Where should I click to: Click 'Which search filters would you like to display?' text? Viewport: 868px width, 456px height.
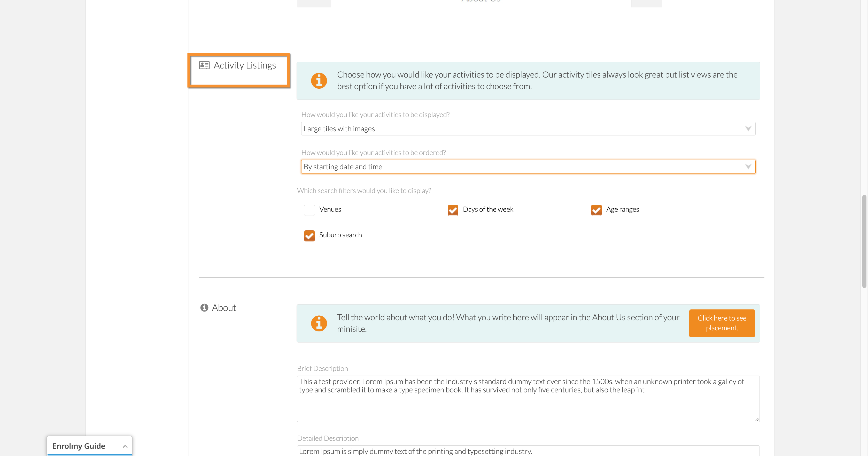click(364, 191)
